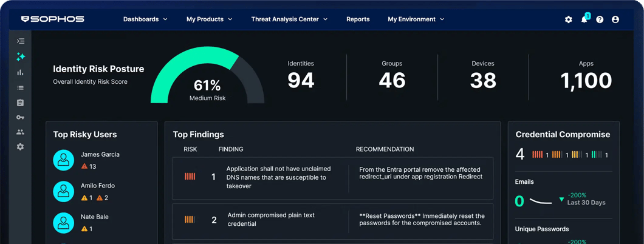The height and width of the screenshot is (244, 644).
Task: Open notifications bell in top bar
Action: [x=584, y=19]
